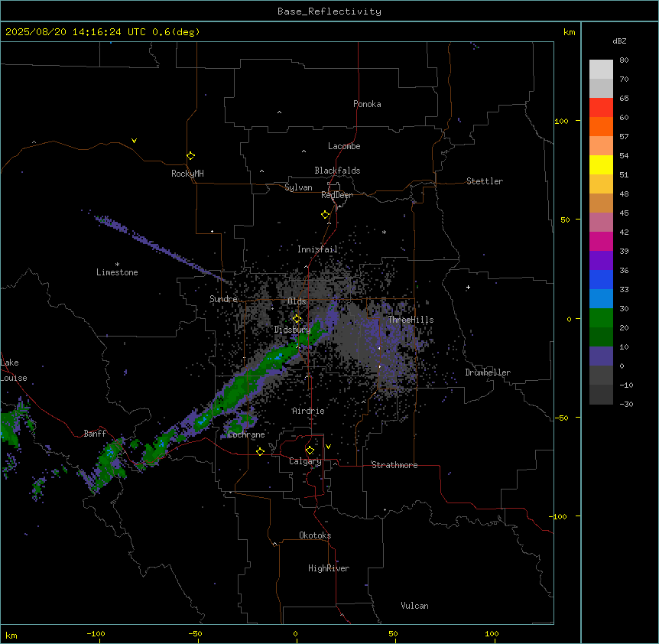The image size is (659, 644).
Task: Click white asterisk marker northeast of Innisfail
Action: (x=384, y=232)
